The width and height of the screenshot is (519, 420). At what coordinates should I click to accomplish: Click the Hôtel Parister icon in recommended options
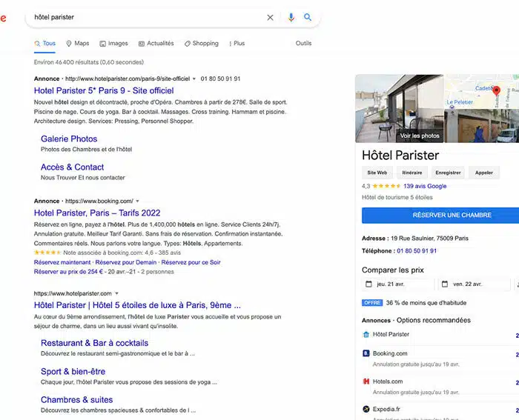[x=366, y=335]
